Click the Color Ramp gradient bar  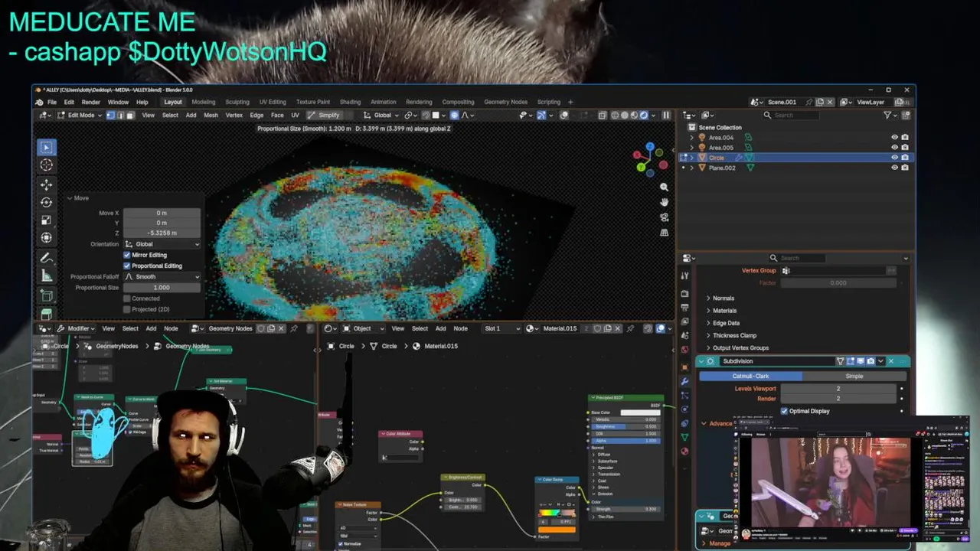point(557,513)
